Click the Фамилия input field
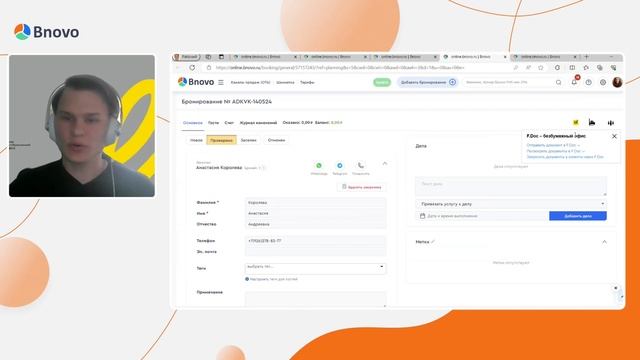640x360 pixels. [x=316, y=202]
